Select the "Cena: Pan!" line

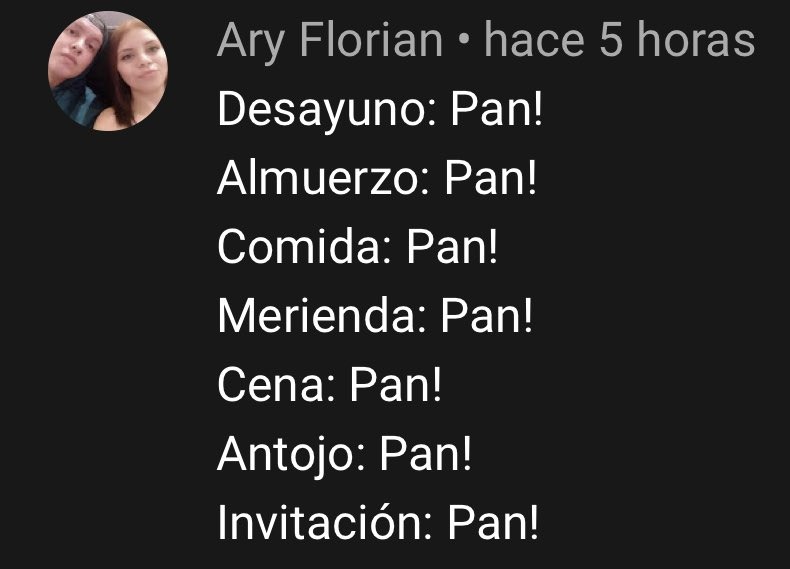[x=330, y=385]
